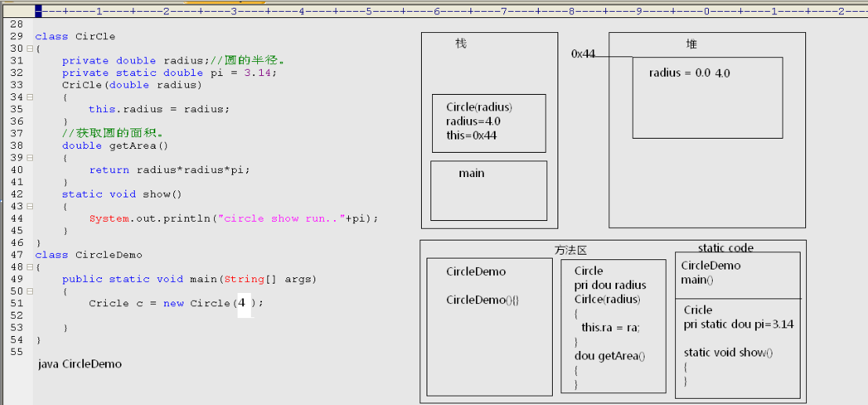Collapse the getArea method fold on line 39
This screenshot has width=868, height=405.
point(29,157)
